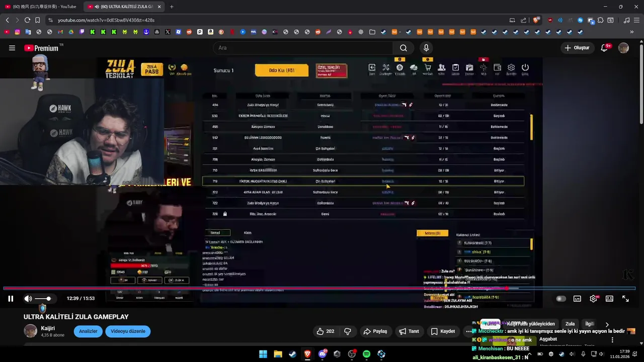Open the Windows Start menu
Viewport: 644px width, 362px height.
[x=263, y=354]
